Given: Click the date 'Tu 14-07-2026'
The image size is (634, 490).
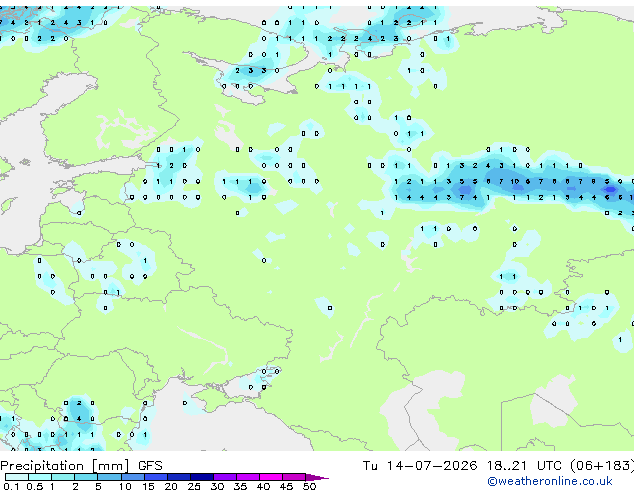Looking at the screenshot, I should tap(420, 466).
